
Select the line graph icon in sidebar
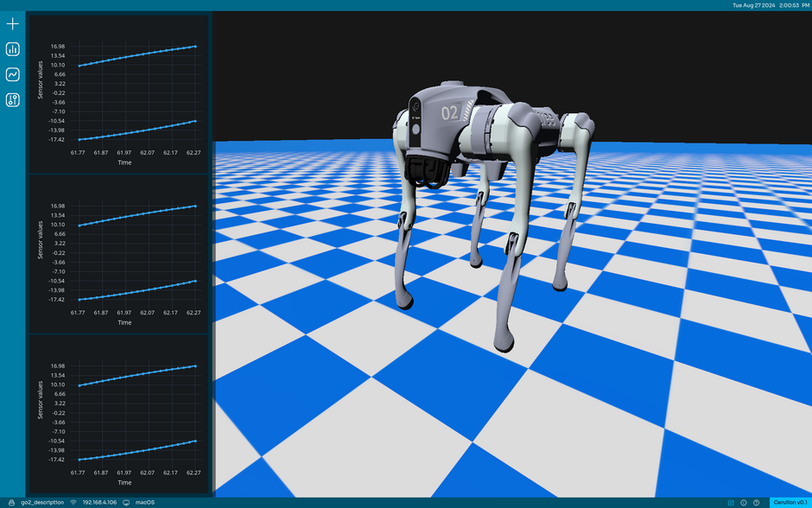(x=12, y=74)
